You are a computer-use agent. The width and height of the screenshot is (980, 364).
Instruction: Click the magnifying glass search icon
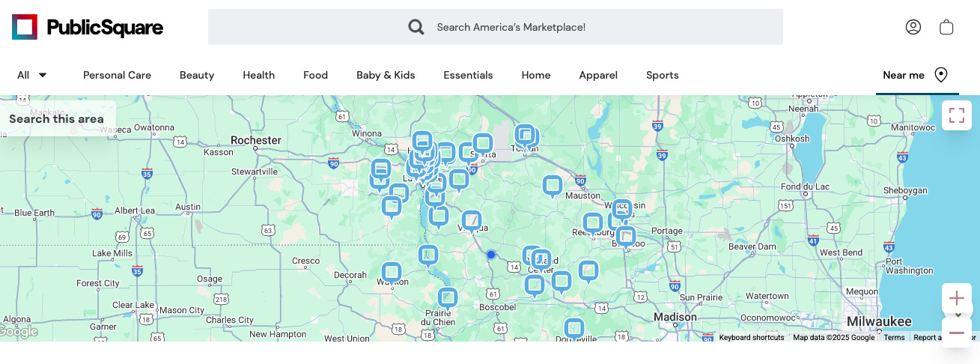pyautogui.click(x=416, y=27)
